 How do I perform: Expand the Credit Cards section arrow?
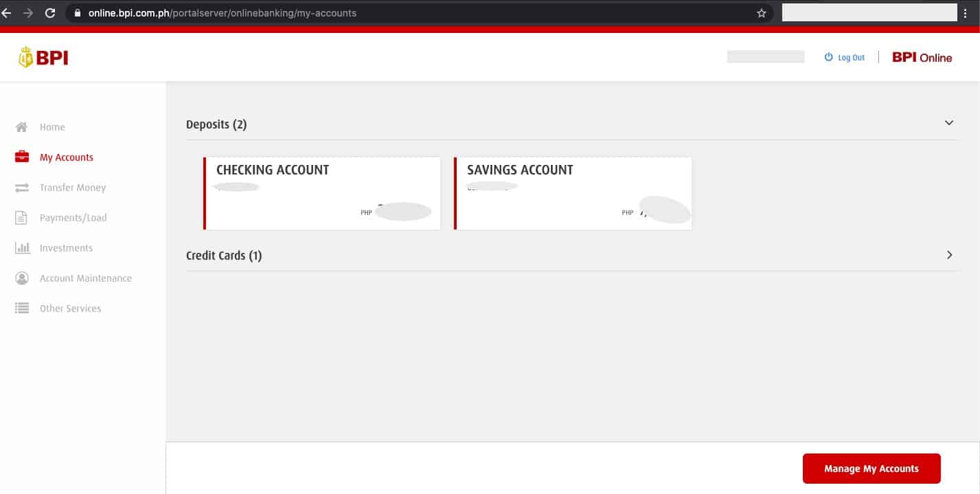(x=949, y=255)
